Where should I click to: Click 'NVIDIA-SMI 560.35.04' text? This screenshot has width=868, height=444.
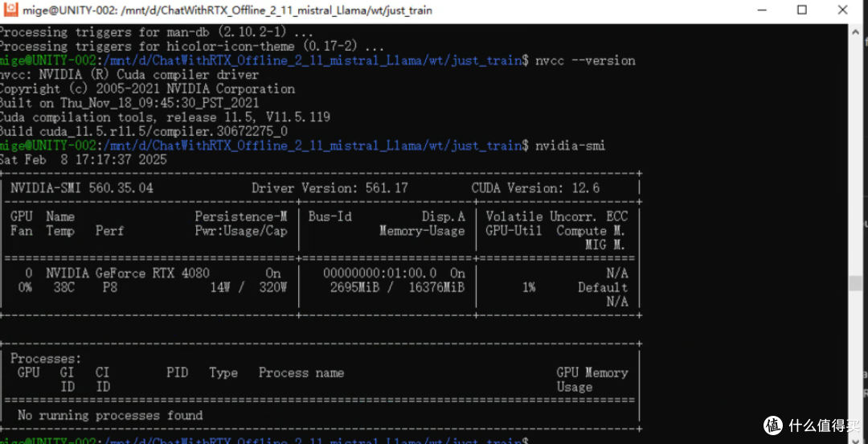[82, 188]
